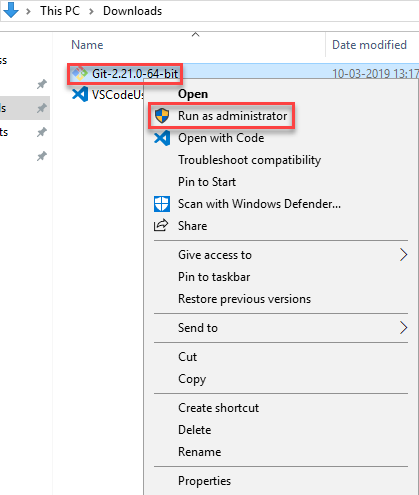This screenshot has width=419, height=495.
Task: Open the Give access to entry
Action: point(215,255)
